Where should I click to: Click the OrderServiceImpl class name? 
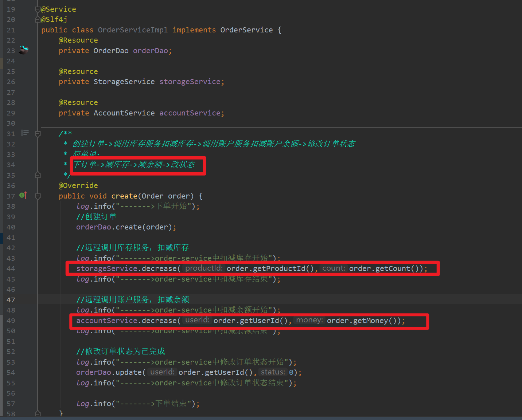pyautogui.click(x=133, y=30)
